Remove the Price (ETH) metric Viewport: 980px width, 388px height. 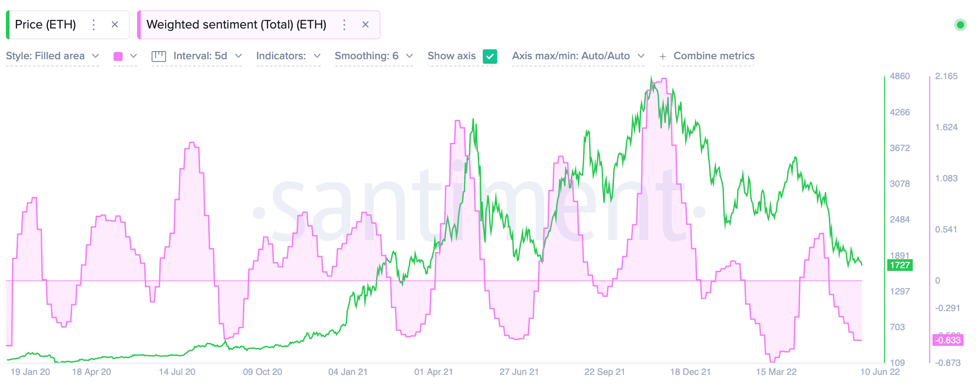point(115,25)
